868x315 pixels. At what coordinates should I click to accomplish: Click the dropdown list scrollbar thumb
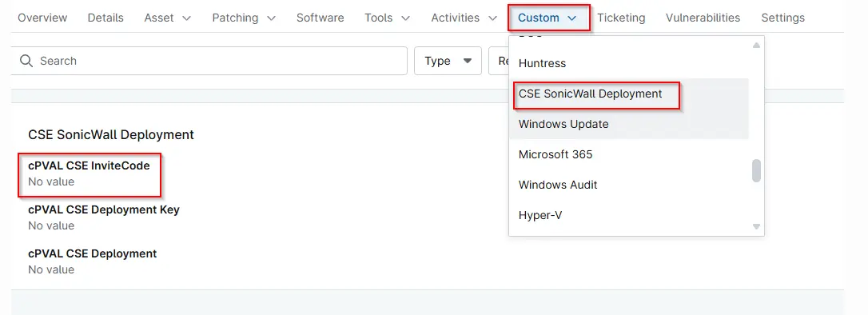coord(756,170)
